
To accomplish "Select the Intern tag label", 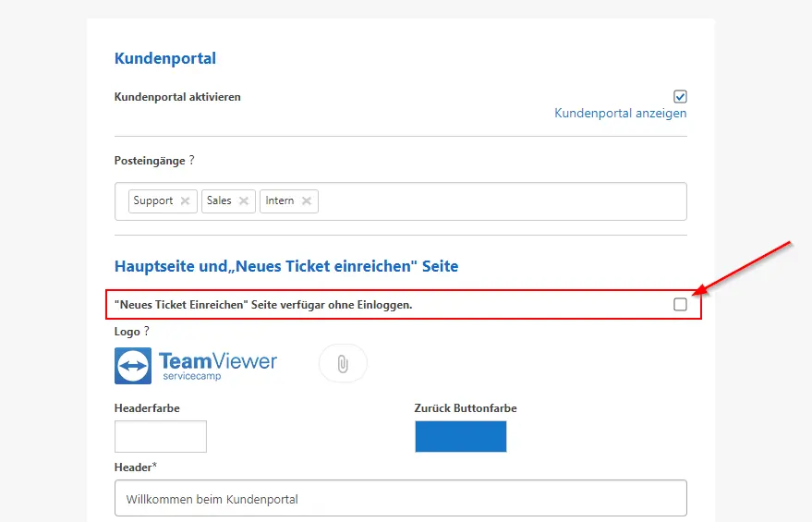I will tap(280, 200).
